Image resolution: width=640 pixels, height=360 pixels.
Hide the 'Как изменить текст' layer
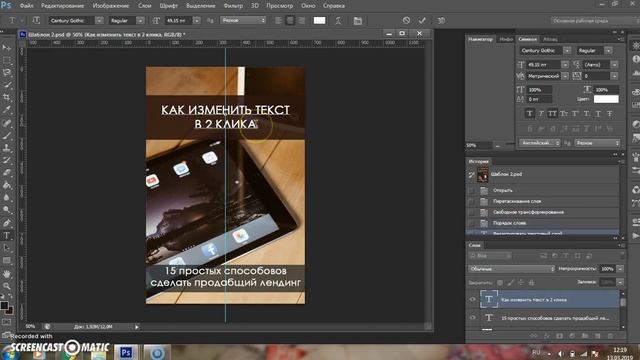[x=473, y=300]
